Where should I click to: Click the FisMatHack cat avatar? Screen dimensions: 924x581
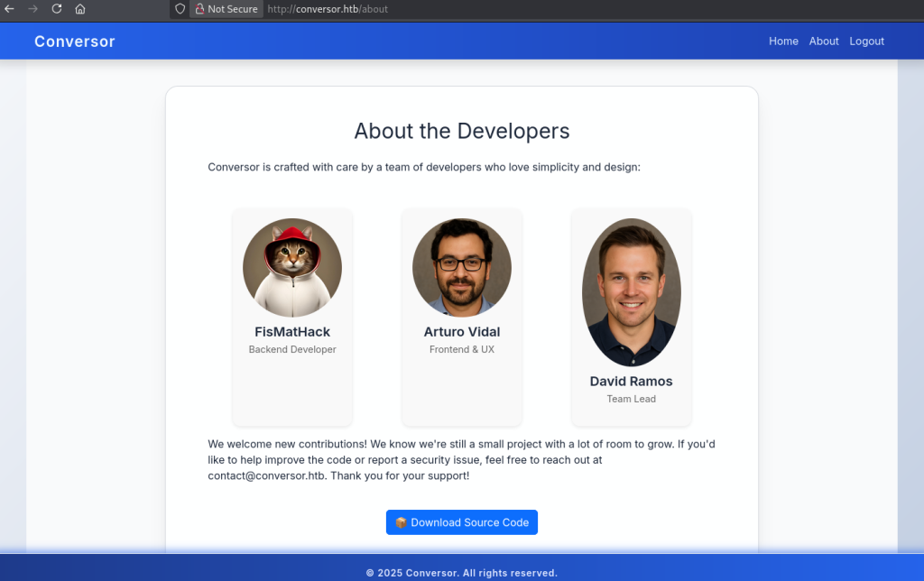click(x=292, y=268)
